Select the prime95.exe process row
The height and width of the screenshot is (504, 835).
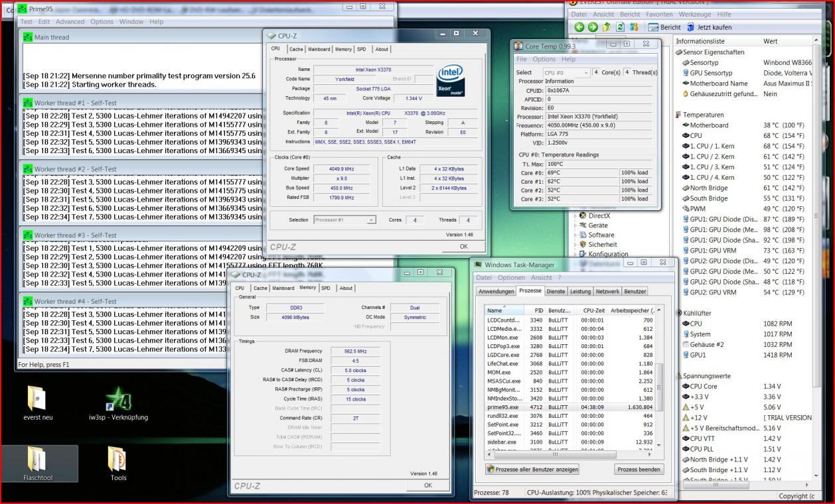(569, 407)
